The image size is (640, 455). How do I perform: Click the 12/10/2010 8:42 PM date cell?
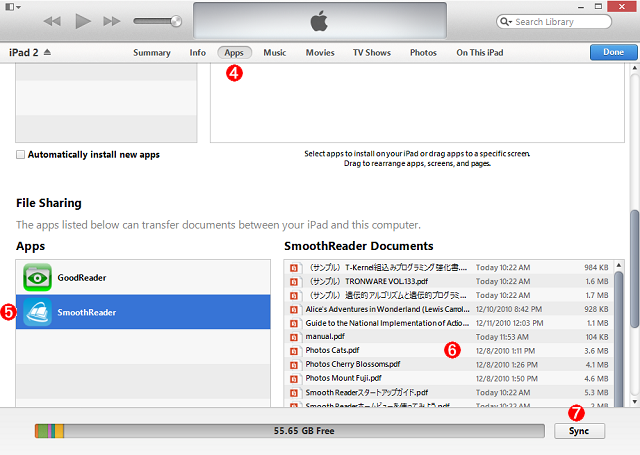tap(509, 309)
